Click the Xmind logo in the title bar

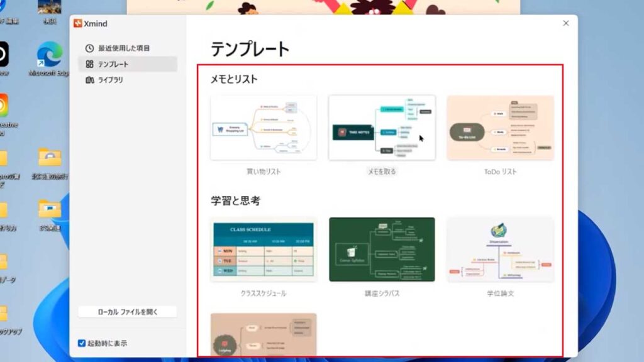(77, 23)
